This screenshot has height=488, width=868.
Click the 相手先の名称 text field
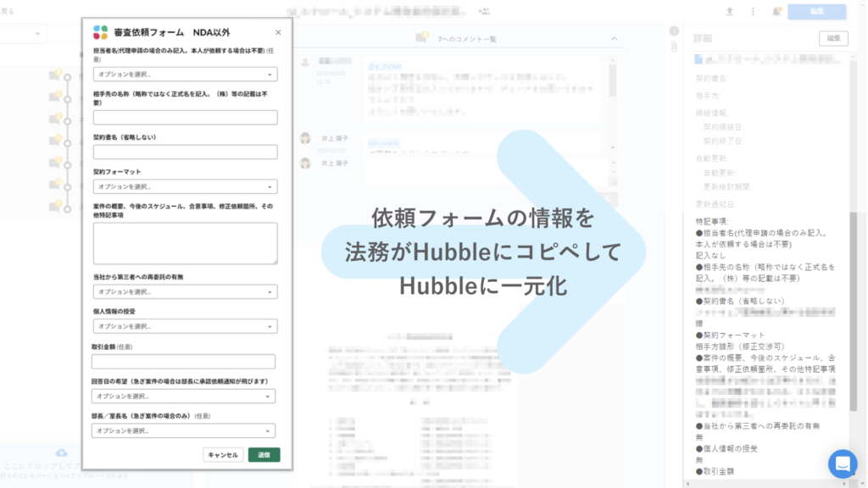[x=185, y=117]
